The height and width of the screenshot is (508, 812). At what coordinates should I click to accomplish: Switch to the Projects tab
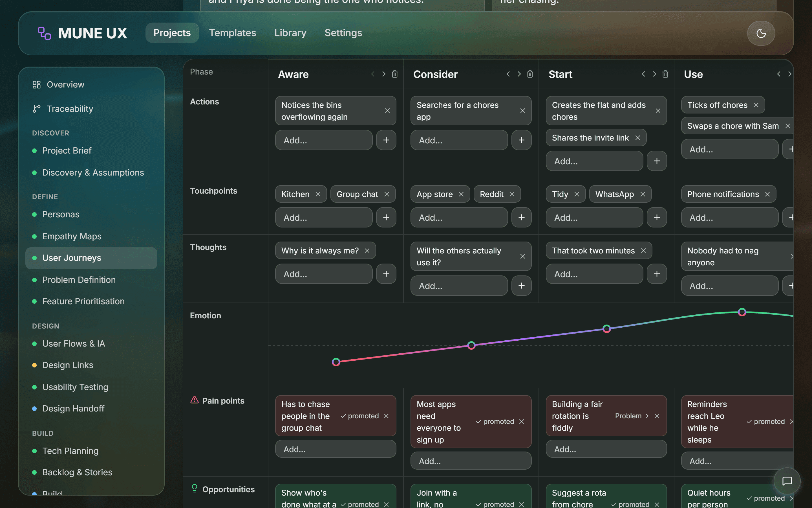pyautogui.click(x=172, y=32)
